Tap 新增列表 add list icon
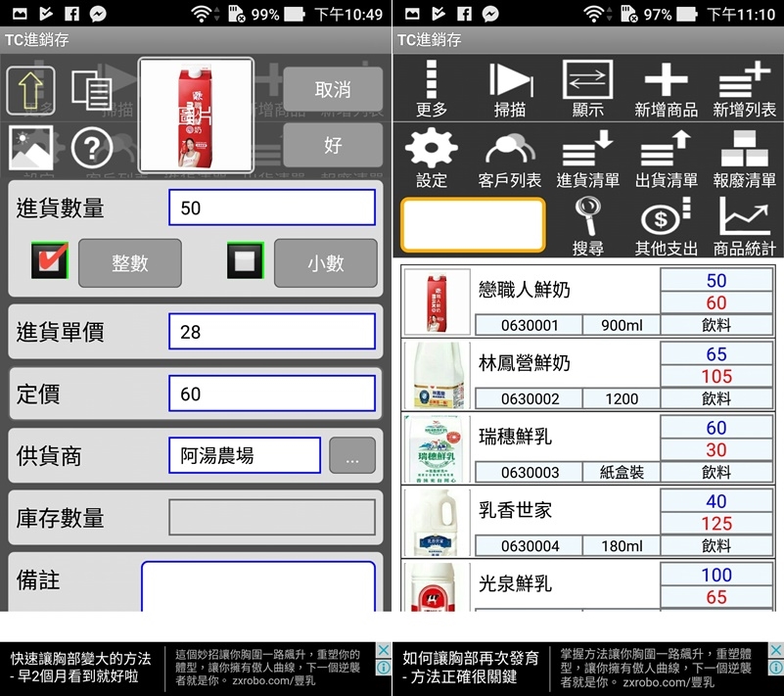Viewport: 784px width, 696px height. [x=744, y=89]
